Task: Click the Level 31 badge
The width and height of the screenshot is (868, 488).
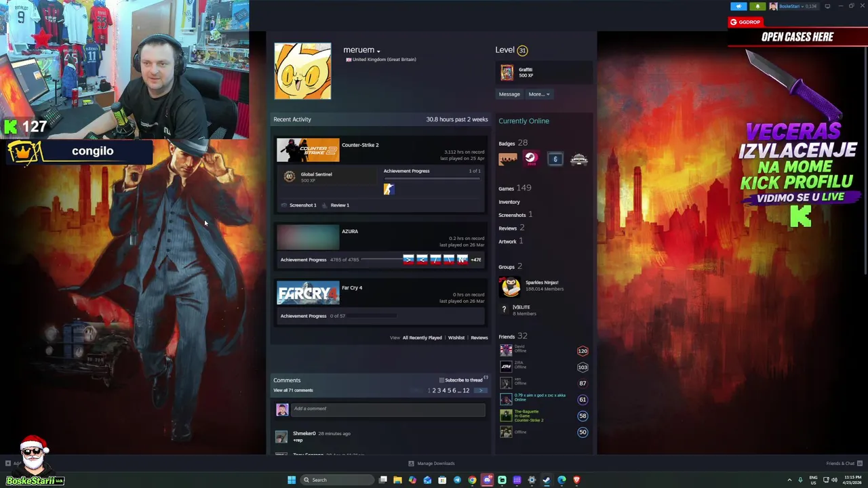Action: (x=521, y=50)
